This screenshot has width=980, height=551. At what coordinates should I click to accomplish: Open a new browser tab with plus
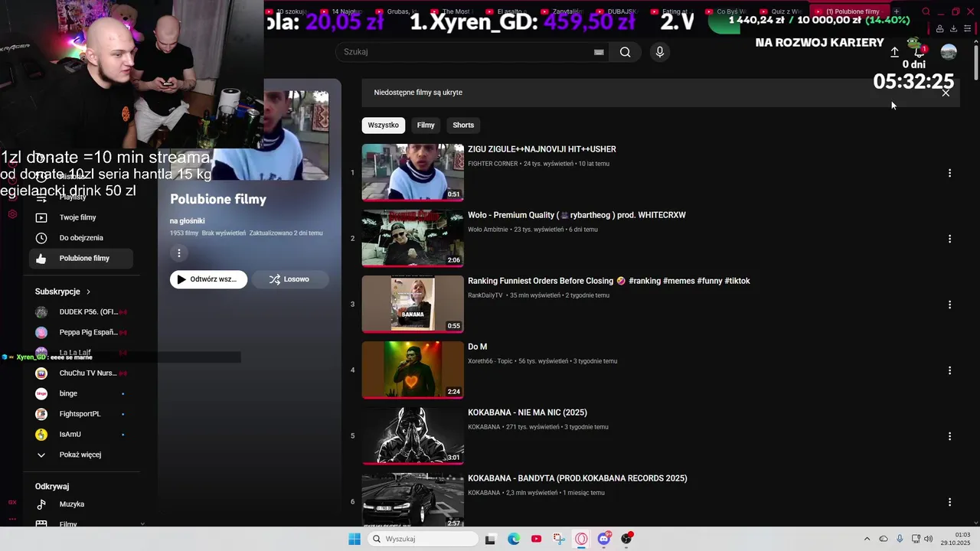tap(897, 11)
